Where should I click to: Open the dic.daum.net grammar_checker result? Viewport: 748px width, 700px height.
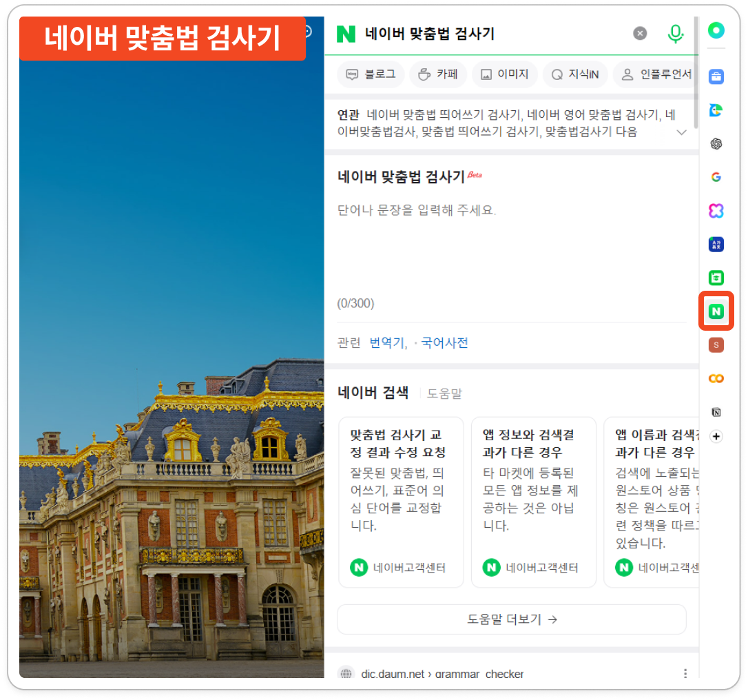[x=442, y=673]
